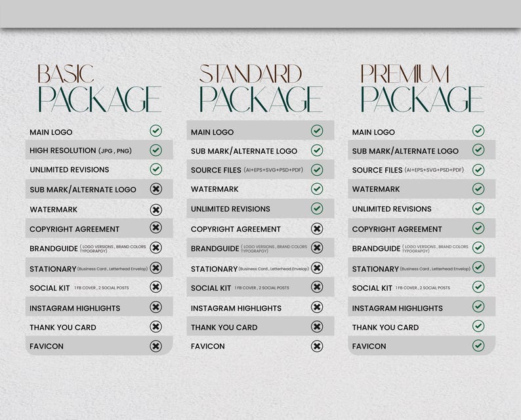The width and height of the screenshot is (521, 420).
Task: Click Sub Mark/Alternate Logo label in Premium
Action: [x=406, y=151]
